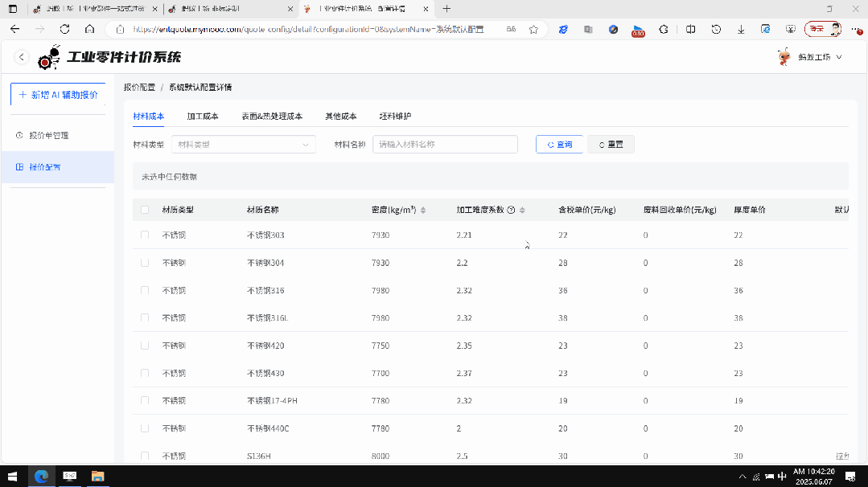
Task: Click the taskbar clock and date
Action: (x=814, y=476)
